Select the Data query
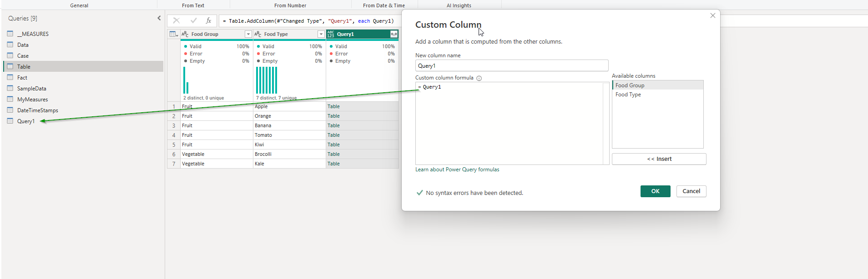The height and width of the screenshot is (279, 868). (x=83, y=45)
